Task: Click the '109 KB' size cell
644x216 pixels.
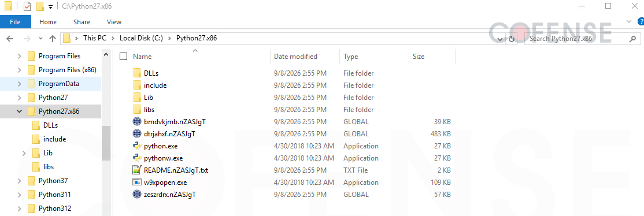Action: (441, 183)
